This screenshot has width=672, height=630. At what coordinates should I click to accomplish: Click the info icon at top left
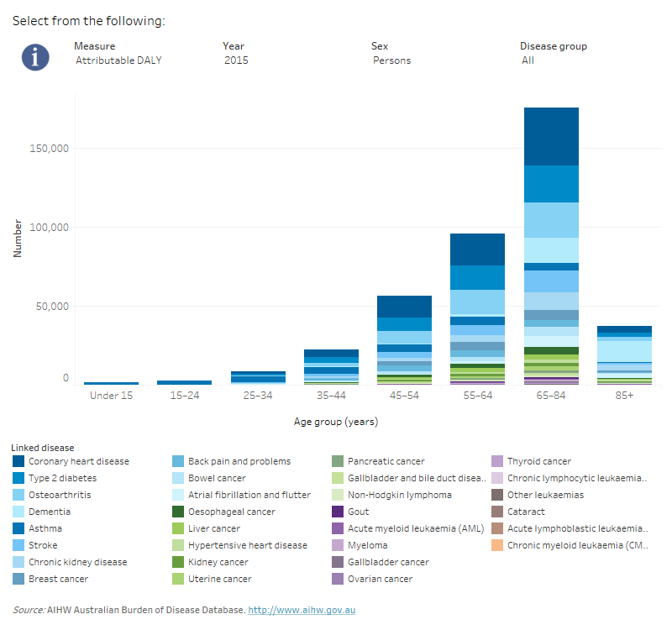[34, 57]
